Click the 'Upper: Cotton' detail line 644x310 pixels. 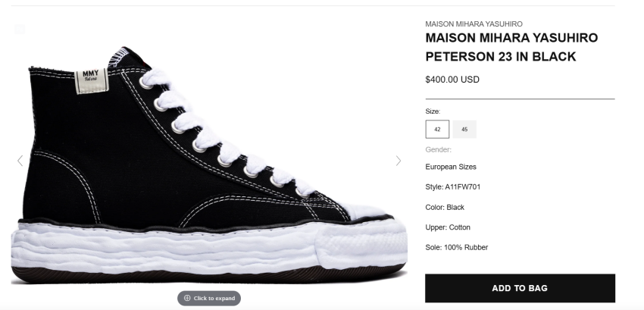448,227
